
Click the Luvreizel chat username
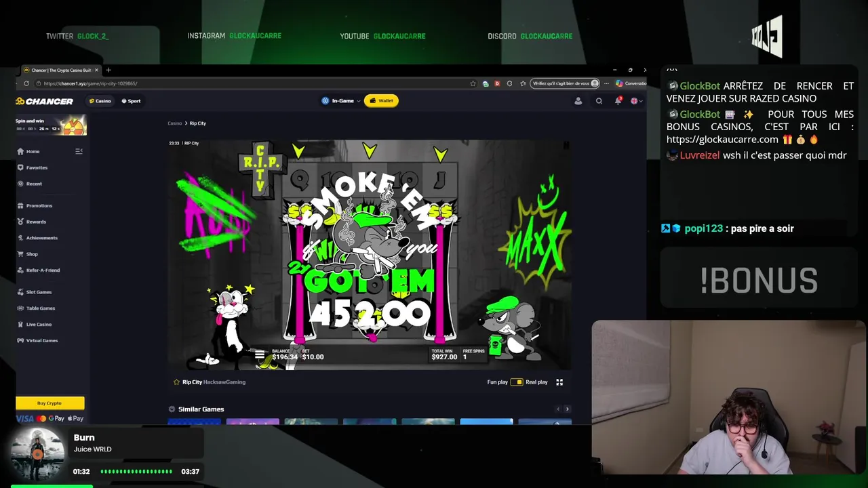[699, 155]
